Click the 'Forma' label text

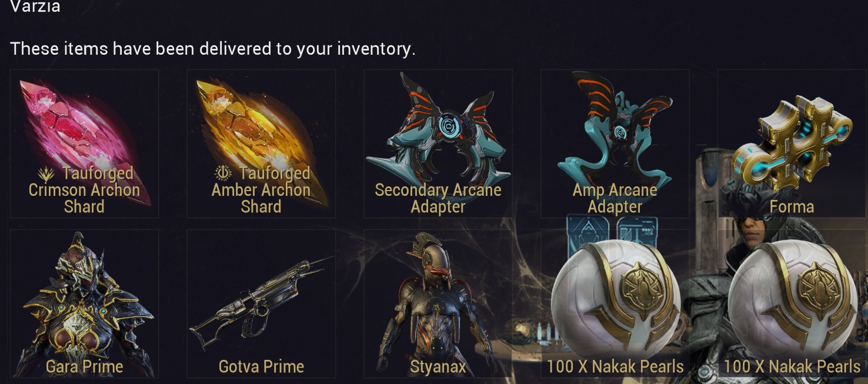pyautogui.click(x=792, y=207)
